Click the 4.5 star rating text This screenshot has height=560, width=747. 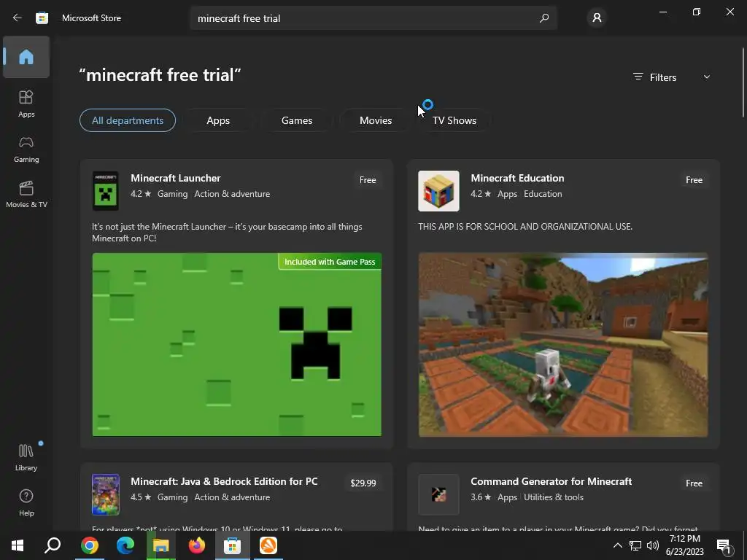click(x=141, y=497)
